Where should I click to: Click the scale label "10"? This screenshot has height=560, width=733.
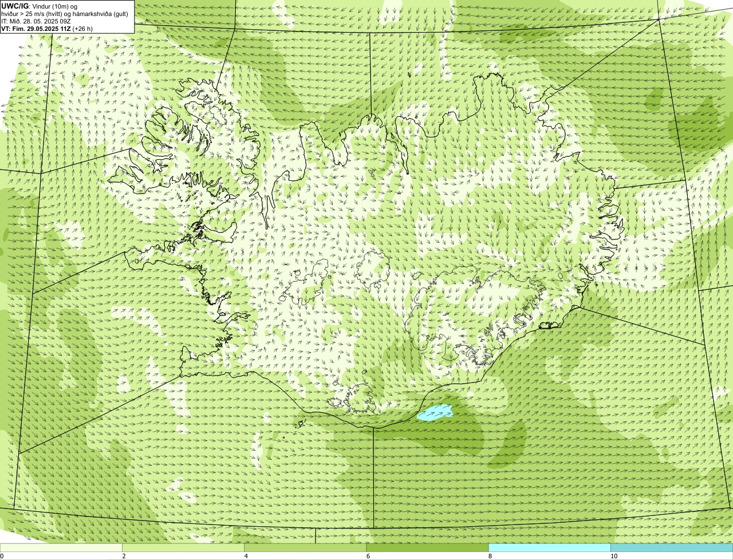(x=614, y=556)
